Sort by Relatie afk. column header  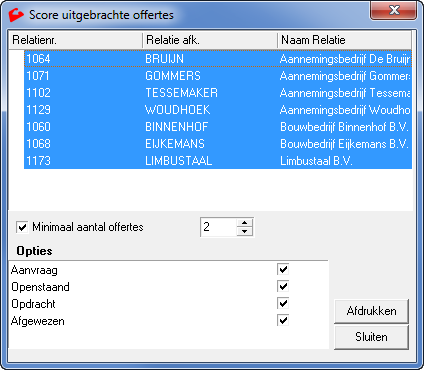click(210, 40)
